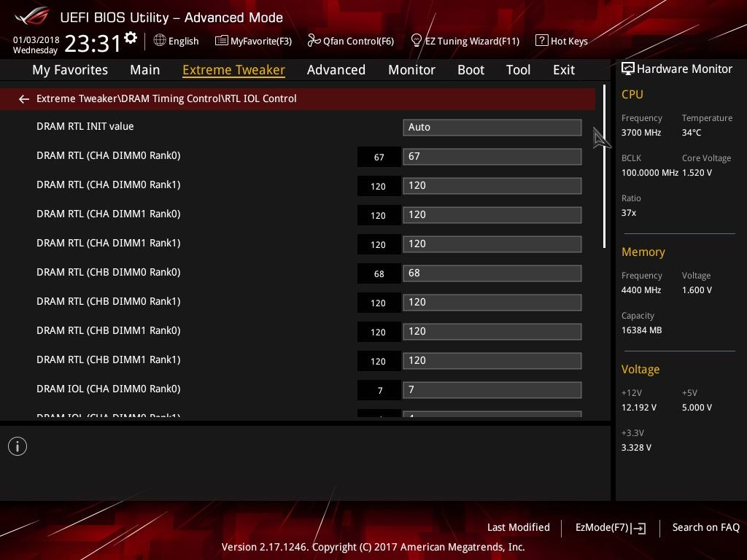Select the Extreme Tweaker tab

point(233,70)
